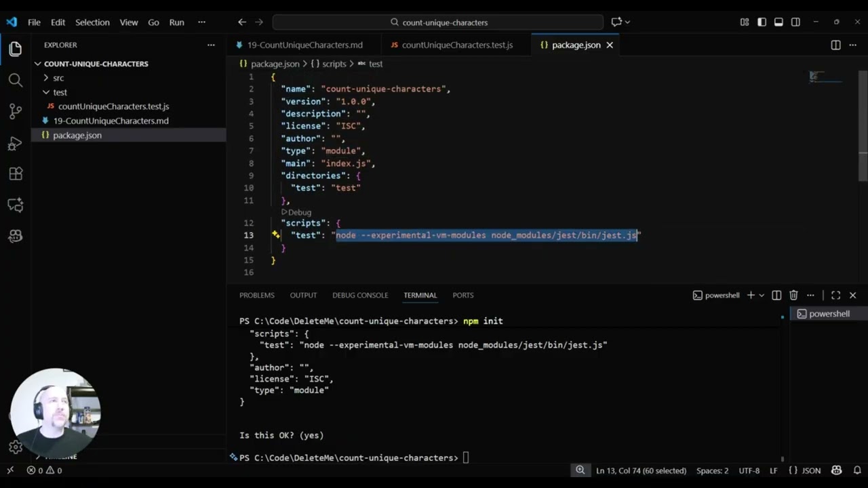The image size is (868, 488).
Task: Open the errors and warnings indicator
Action: tap(44, 470)
